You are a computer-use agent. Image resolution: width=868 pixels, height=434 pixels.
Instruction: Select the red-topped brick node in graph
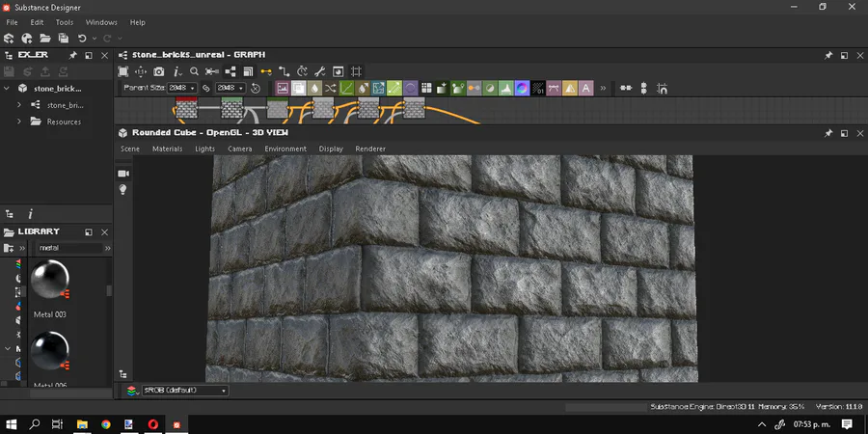click(186, 107)
